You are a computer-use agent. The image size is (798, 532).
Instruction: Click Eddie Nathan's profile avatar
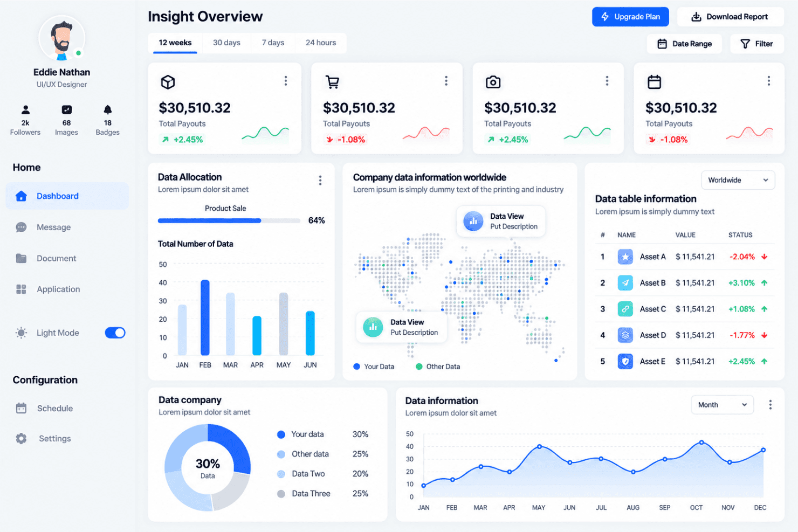(x=61, y=38)
